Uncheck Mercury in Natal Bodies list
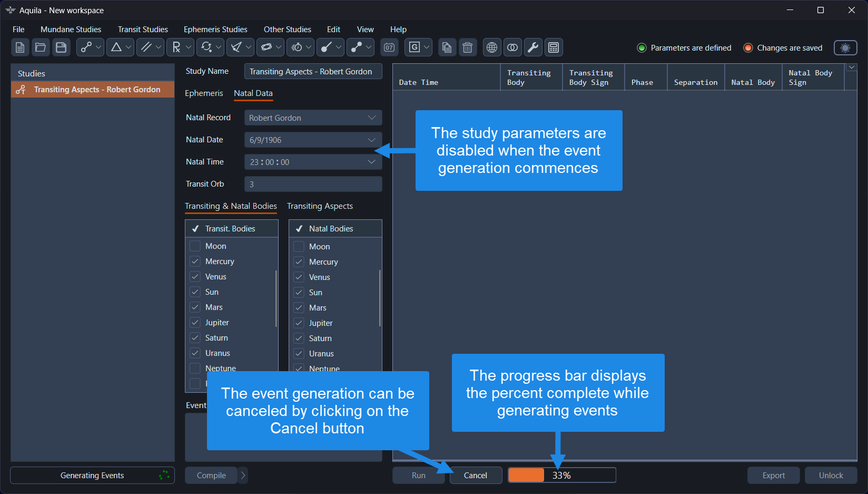The width and height of the screenshot is (868, 494). tap(299, 261)
